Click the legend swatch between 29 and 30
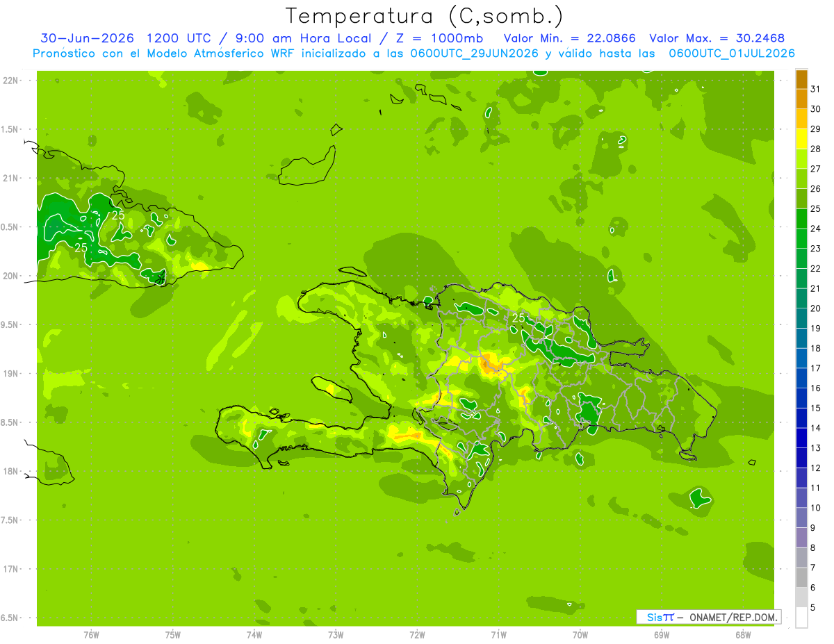Image resolution: width=834 pixels, height=644 pixels. tap(801, 119)
